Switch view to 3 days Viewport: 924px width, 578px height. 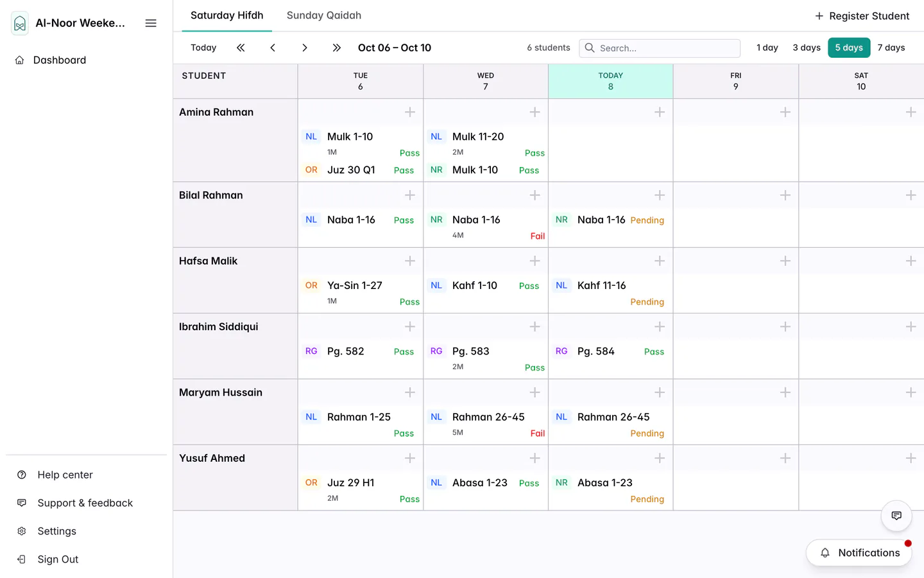807,48
